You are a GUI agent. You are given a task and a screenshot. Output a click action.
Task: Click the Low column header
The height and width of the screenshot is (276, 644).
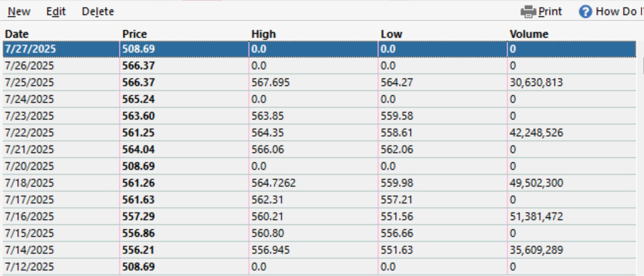tap(391, 34)
